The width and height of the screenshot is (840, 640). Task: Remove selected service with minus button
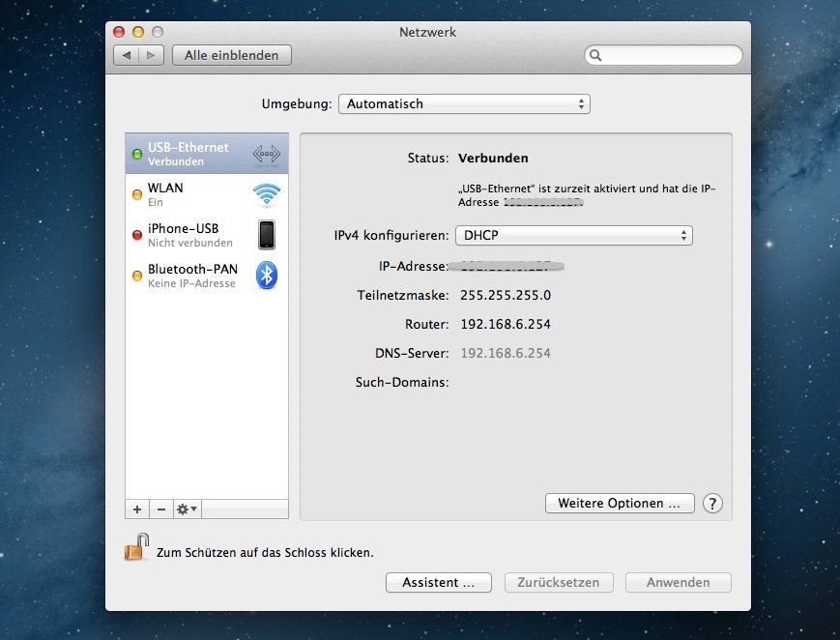point(161,509)
